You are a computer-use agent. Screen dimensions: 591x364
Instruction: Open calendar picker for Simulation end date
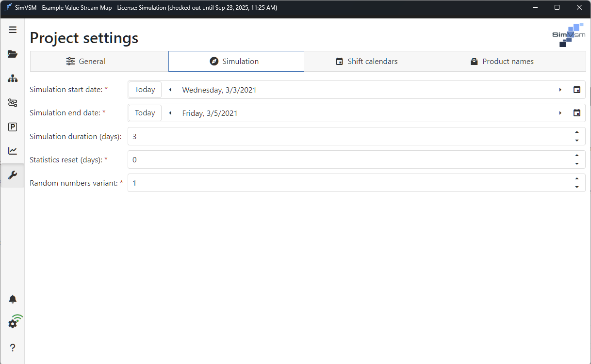577,113
